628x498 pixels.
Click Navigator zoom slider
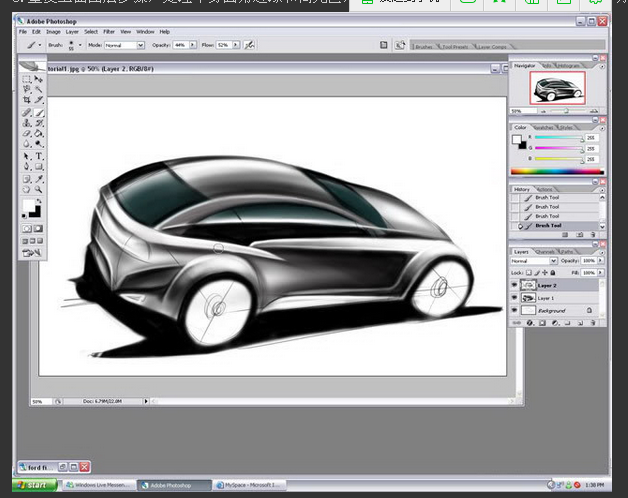click(x=566, y=111)
